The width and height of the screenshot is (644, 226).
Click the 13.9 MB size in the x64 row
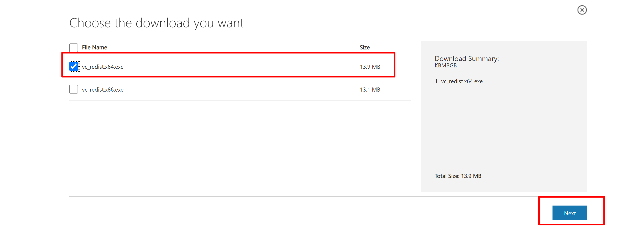[x=370, y=67]
